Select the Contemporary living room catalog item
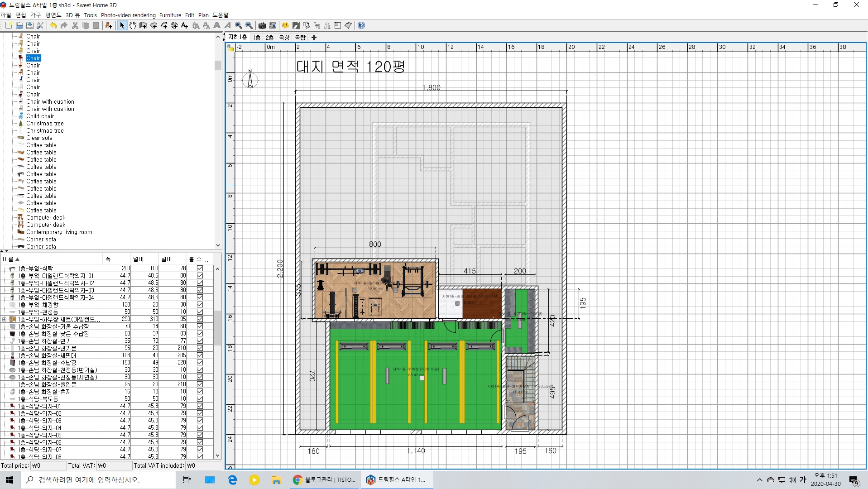The image size is (868, 489). tap(59, 232)
